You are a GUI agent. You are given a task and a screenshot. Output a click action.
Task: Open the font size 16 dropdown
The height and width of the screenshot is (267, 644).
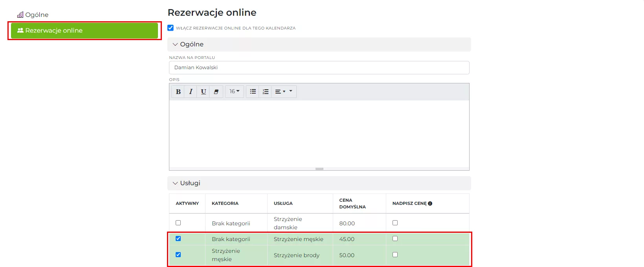(235, 92)
